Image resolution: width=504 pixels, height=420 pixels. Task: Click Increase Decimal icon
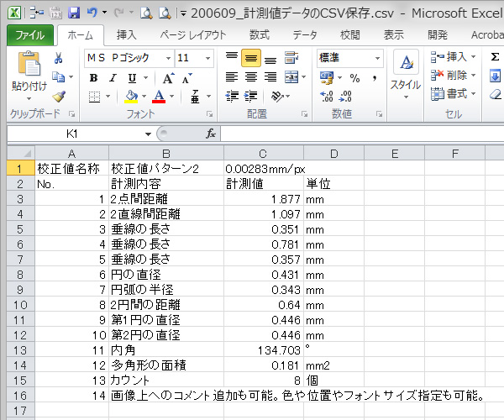pyautogui.click(x=327, y=96)
